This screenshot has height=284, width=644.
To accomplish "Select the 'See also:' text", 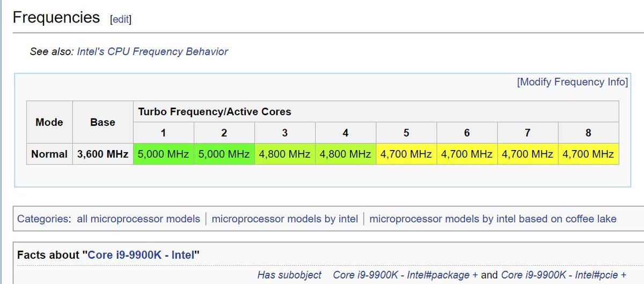I will tap(52, 52).
